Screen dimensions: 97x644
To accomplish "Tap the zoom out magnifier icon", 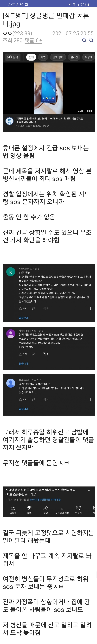I will [x=84, y=40].
